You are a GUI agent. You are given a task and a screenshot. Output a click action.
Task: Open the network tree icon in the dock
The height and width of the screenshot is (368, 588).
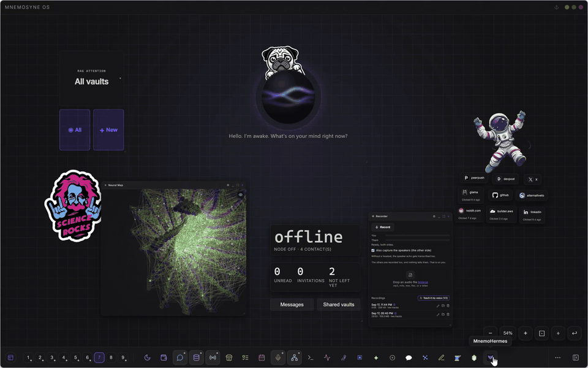click(295, 358)
